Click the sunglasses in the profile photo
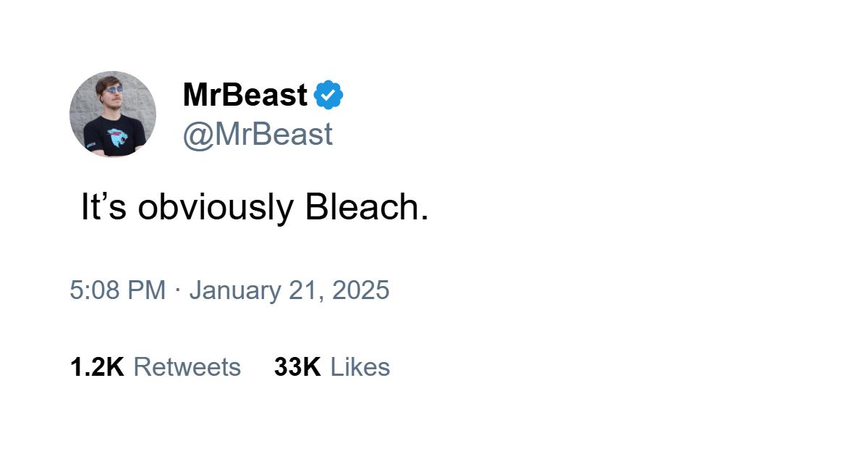The width and height of the screenshot is (868, 454). coord(112,91)
